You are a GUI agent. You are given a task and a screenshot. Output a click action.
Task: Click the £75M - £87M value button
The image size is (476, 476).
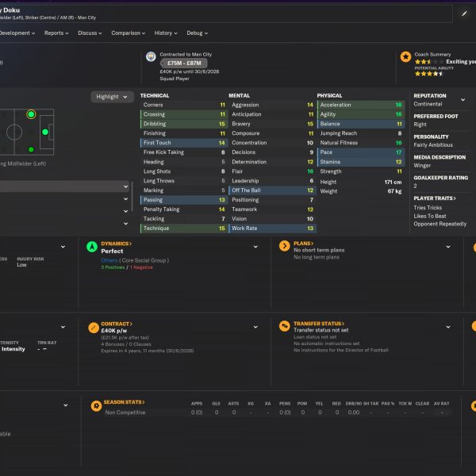click(x=184, y=63)
